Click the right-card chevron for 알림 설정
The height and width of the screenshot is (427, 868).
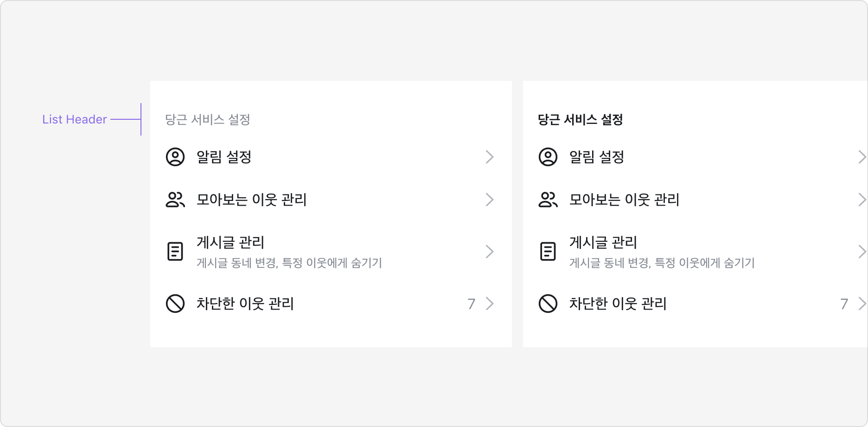862,157
